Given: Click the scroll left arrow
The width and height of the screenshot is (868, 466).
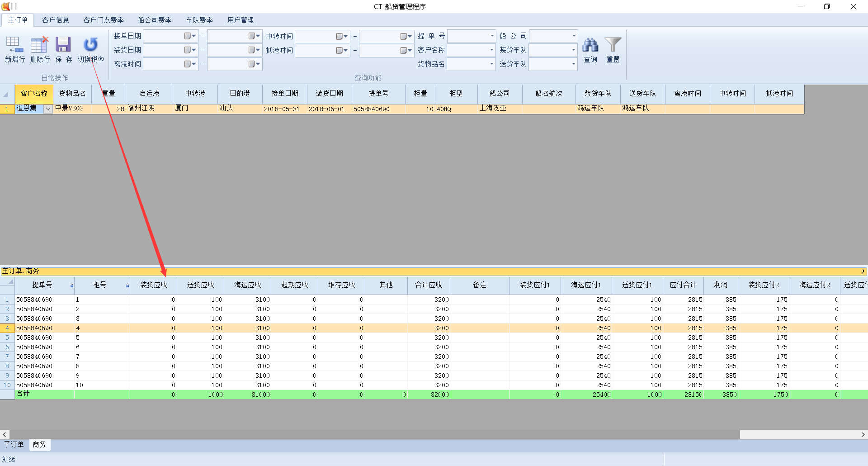Looking at the screenshot, I should (x=5, y=434).
